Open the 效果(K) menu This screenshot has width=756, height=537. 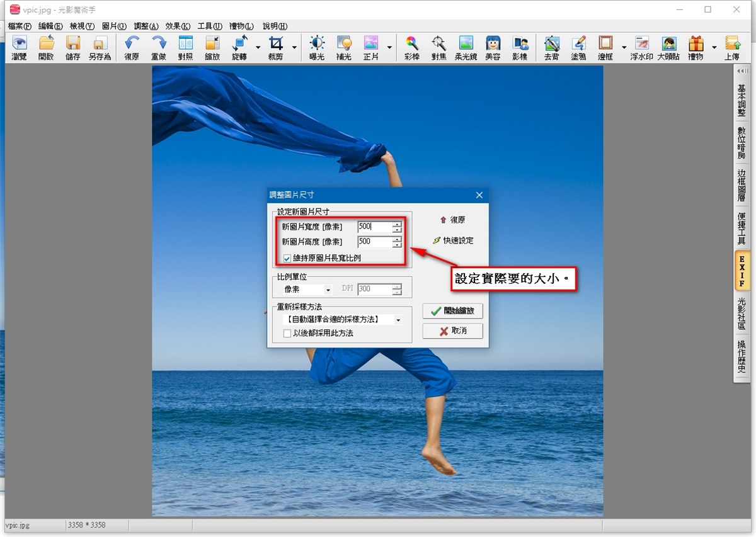pos(178,26)
